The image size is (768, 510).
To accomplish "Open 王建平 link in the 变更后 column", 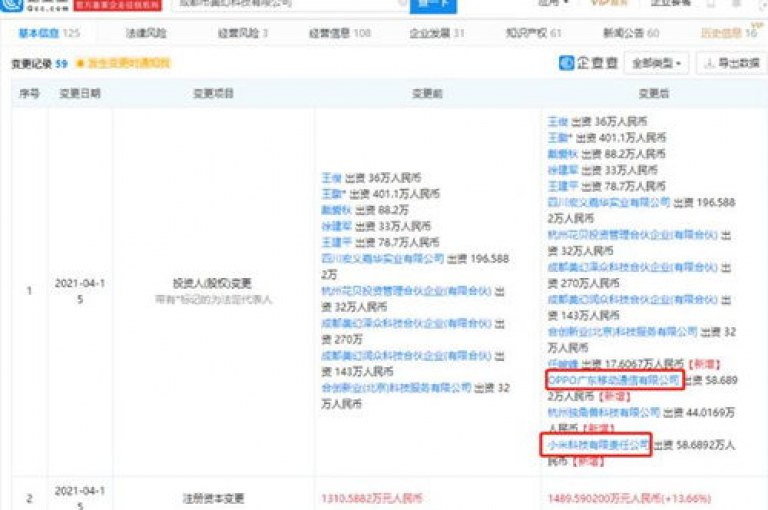I will pyautogui.click(x=563, y=186).
